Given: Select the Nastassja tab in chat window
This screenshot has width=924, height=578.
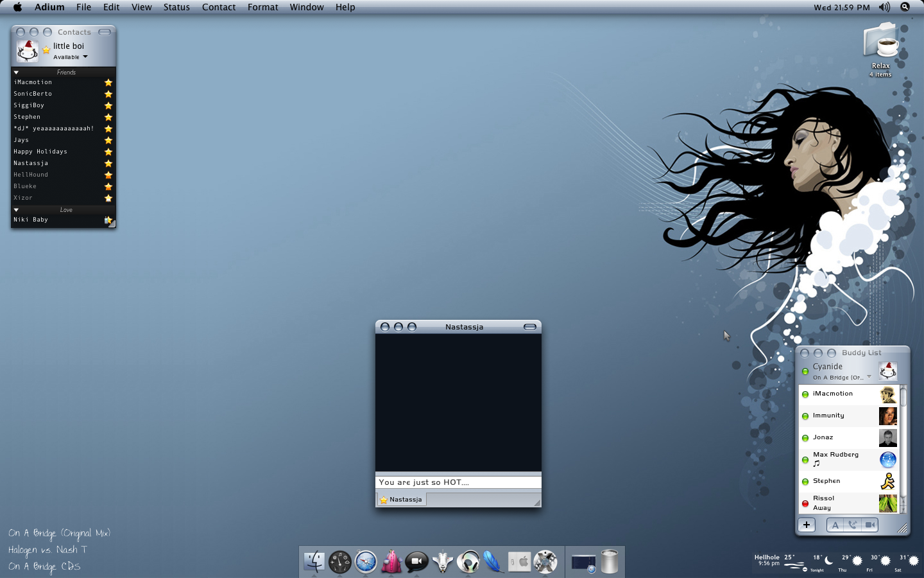Looking at the screenshot, I should point(402,500).
